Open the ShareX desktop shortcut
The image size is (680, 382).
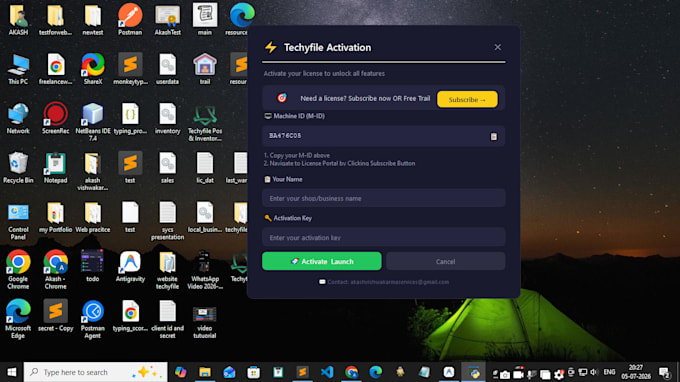tap(93, 69)
